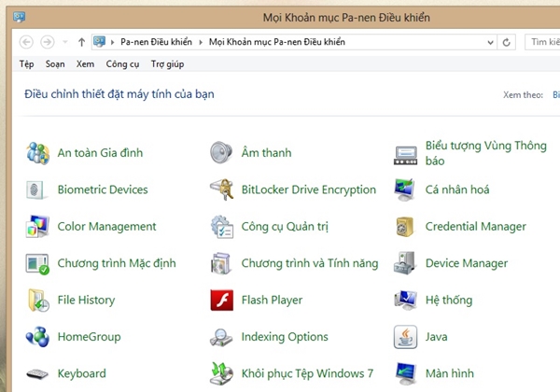Open the Chương trình Mặc định link

(117, 263)
